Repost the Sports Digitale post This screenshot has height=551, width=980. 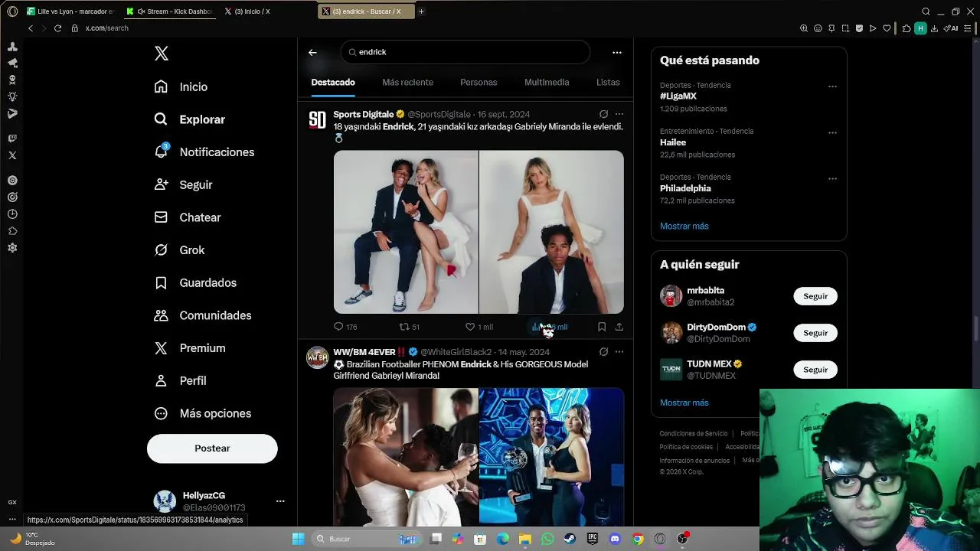point(409,327)
